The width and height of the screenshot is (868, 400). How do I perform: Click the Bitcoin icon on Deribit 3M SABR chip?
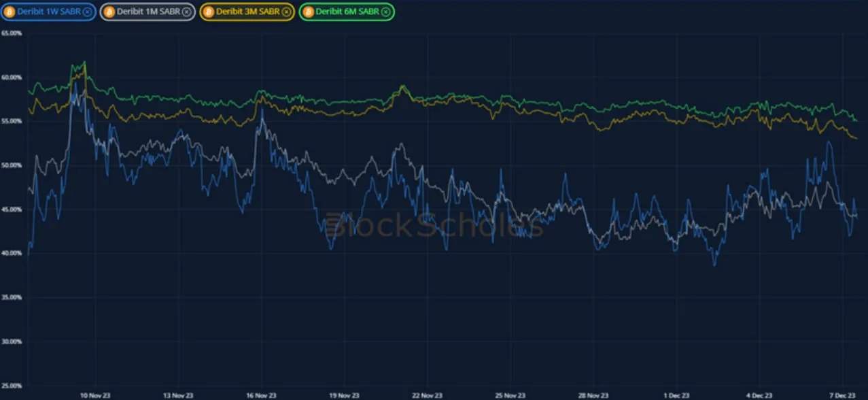tap(208, 12)
